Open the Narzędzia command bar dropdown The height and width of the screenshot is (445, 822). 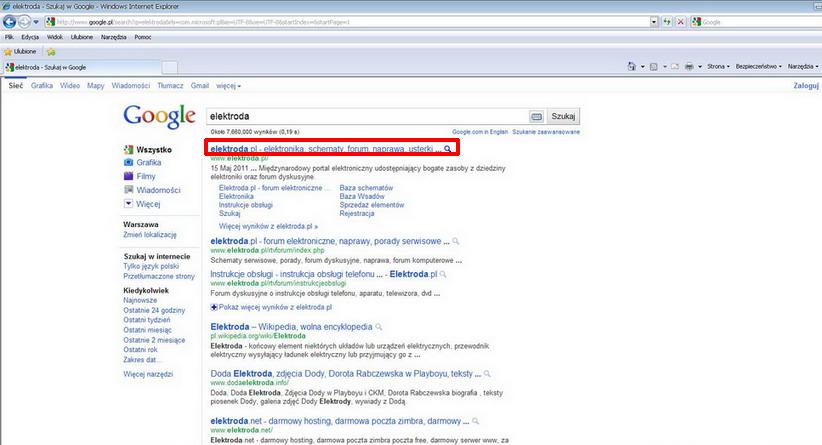point(803,67)
